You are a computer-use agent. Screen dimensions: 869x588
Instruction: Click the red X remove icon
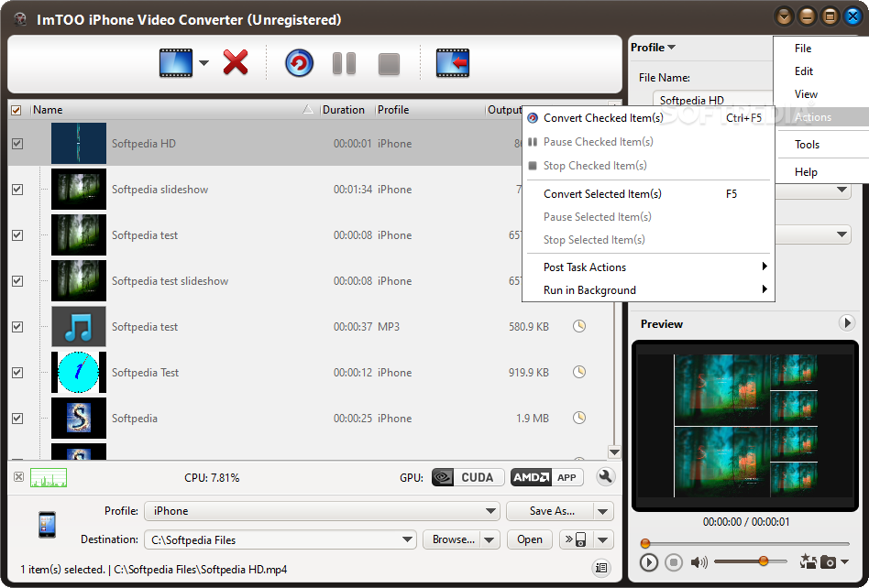(236, 62)
